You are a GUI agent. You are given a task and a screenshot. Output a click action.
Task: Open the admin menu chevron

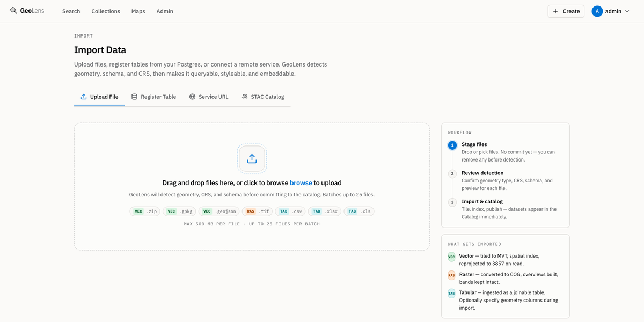(627, 11)
